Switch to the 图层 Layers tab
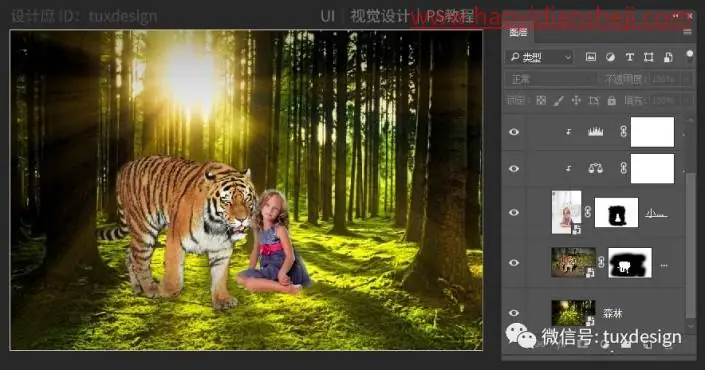Screen dimensions: 705x370 (x=518, y=32)
